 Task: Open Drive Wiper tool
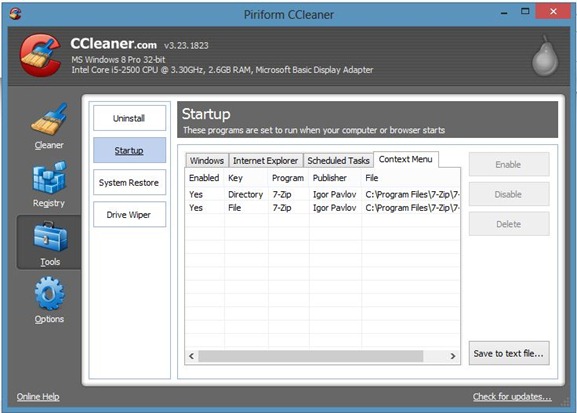[130, 214]
